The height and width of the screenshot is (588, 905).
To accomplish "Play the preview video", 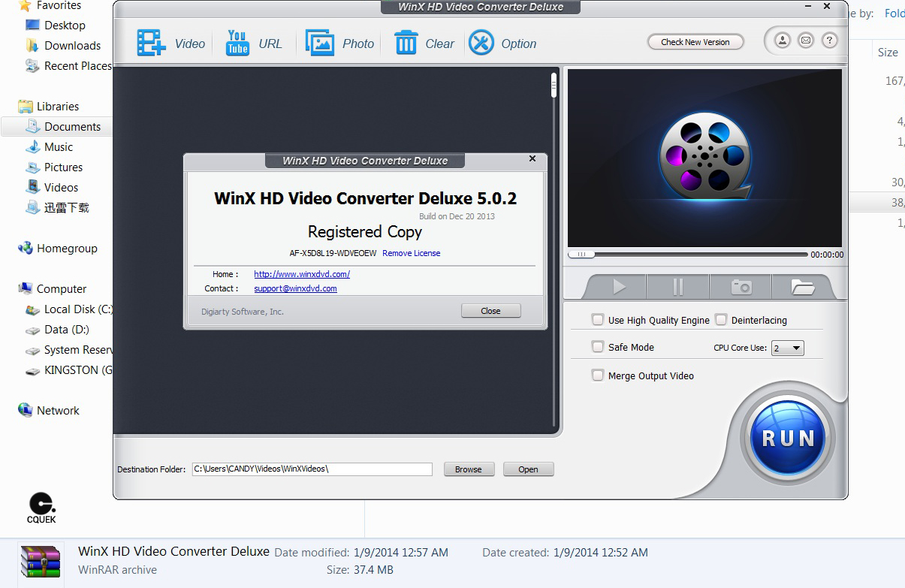I will 617,287.
